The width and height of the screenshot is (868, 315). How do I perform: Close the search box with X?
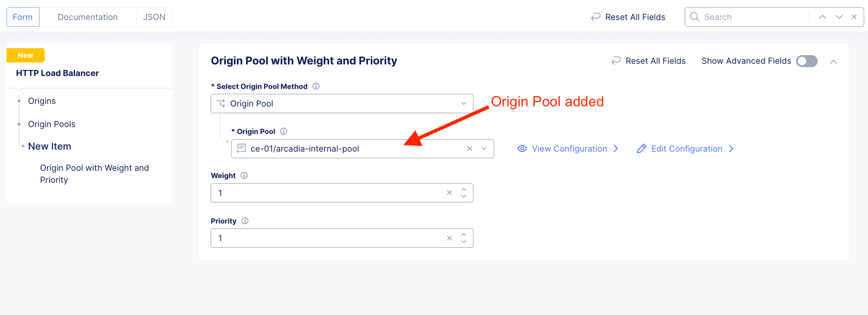pos(854,17)
